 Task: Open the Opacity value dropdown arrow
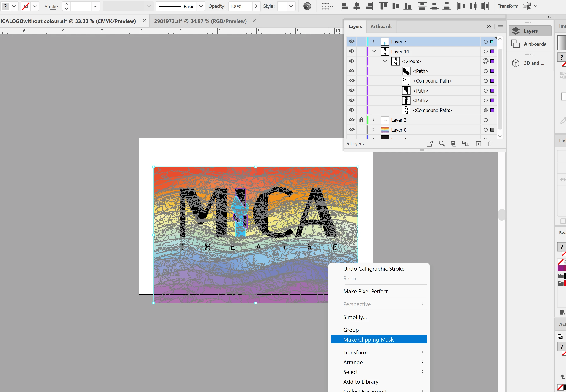point(256,6)
